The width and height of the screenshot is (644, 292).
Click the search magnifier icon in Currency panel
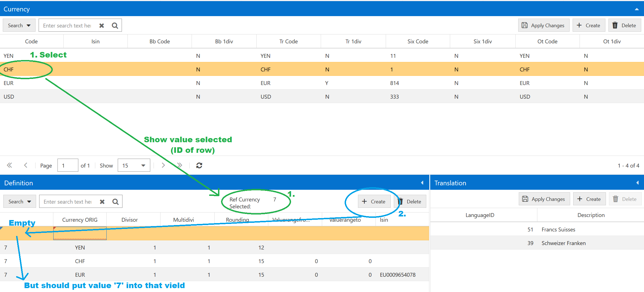tap(115, 25)
